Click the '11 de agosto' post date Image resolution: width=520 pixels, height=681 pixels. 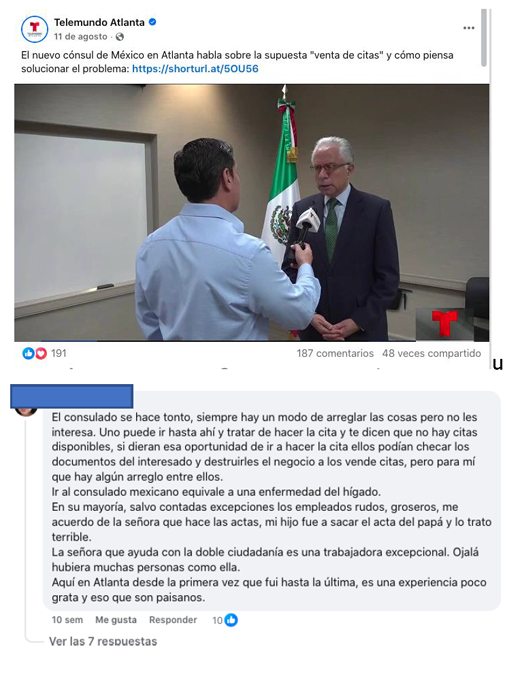click(80, 37)
